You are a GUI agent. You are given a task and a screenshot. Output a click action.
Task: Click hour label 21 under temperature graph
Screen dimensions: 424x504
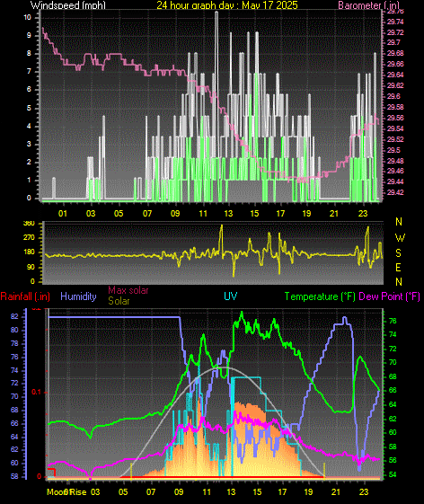(x=336, y=492)
